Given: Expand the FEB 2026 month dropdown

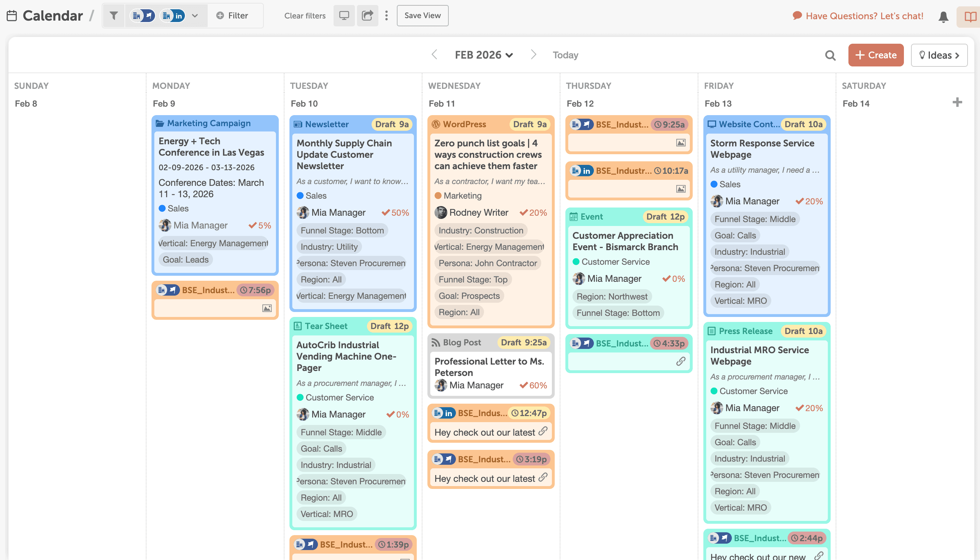Looking at the screenshot, I should pos(484,55).
